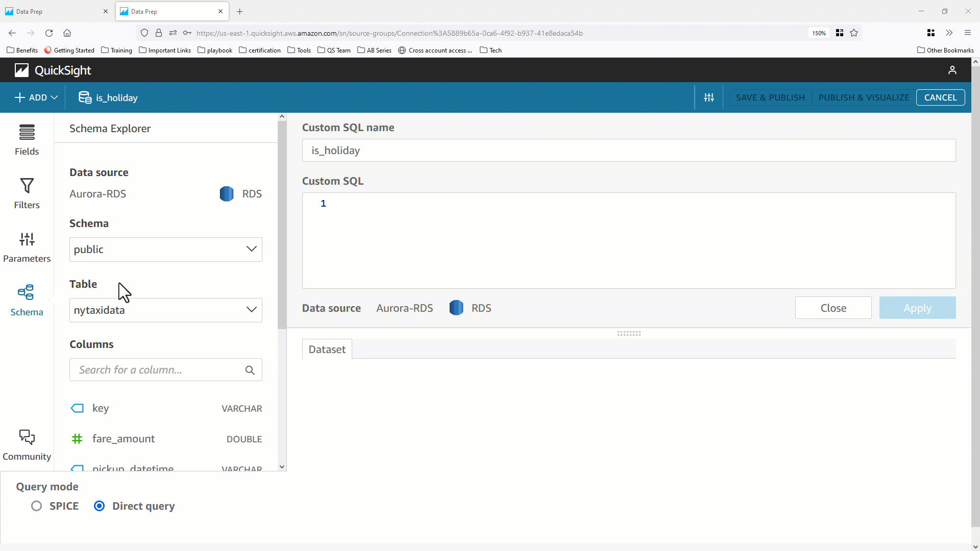The height and width of the screenshot is (551, 980).
Task: Select the Schema panel icon
Action: click(x=27, y=298)
